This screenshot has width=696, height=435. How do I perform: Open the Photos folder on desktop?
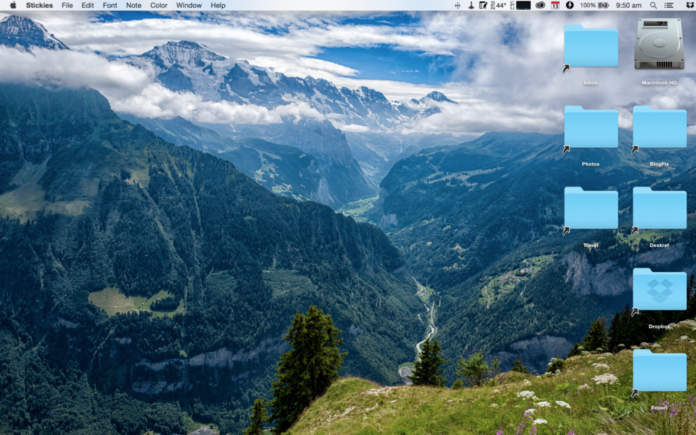[590, 128]
